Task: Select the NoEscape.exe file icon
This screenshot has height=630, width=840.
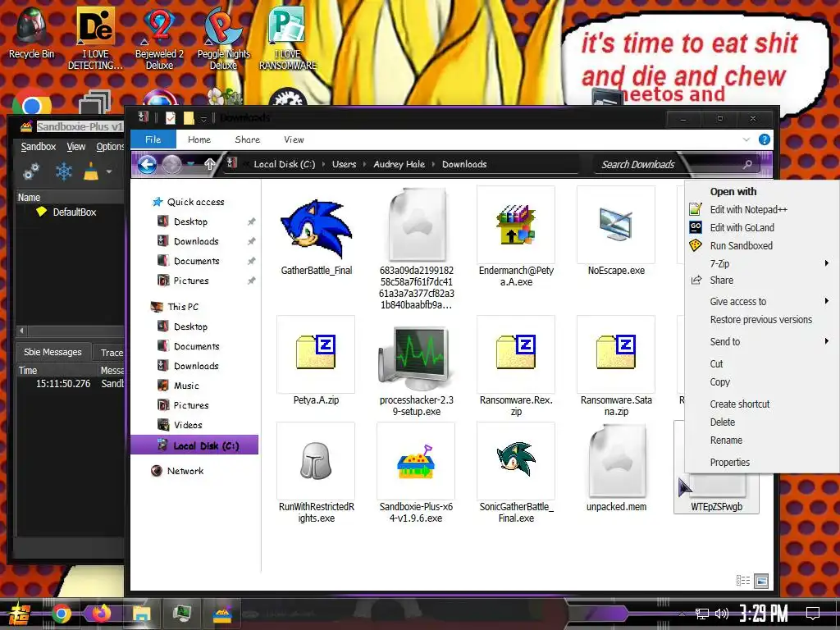Action: (616, 225)
